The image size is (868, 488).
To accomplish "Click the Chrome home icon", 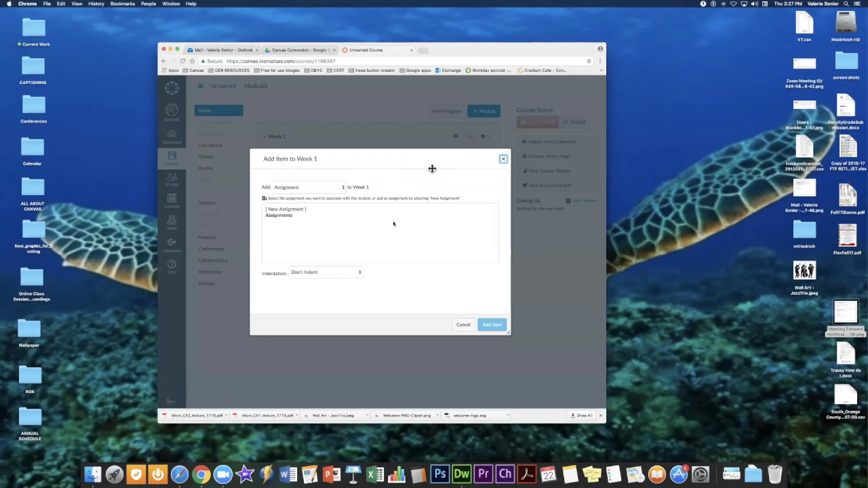I will (x=192, y=61).
